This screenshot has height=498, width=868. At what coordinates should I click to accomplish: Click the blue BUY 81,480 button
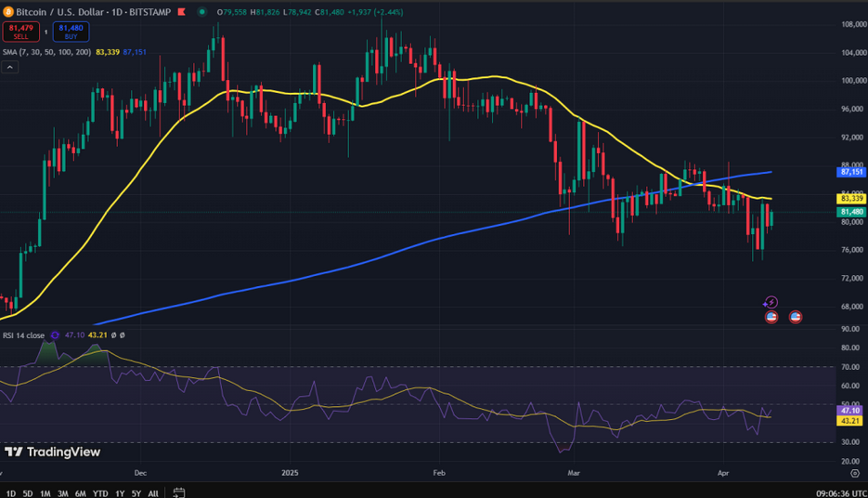[71, 32]
